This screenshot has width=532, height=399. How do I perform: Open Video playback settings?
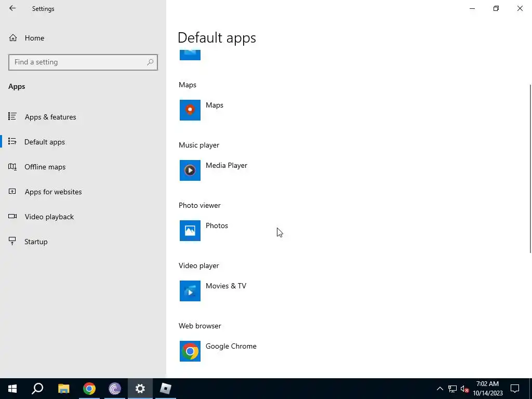83,217
